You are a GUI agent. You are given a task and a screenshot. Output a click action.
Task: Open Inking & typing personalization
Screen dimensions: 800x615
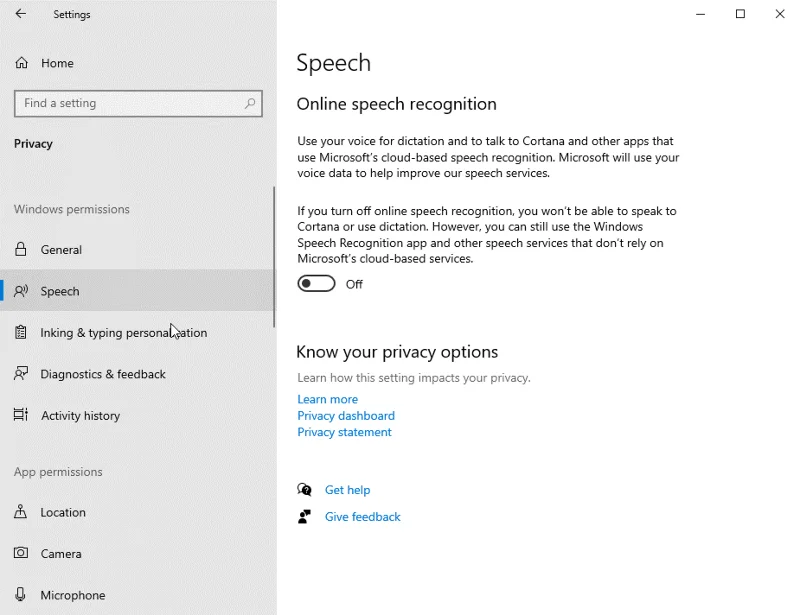[x=137, y=332]
